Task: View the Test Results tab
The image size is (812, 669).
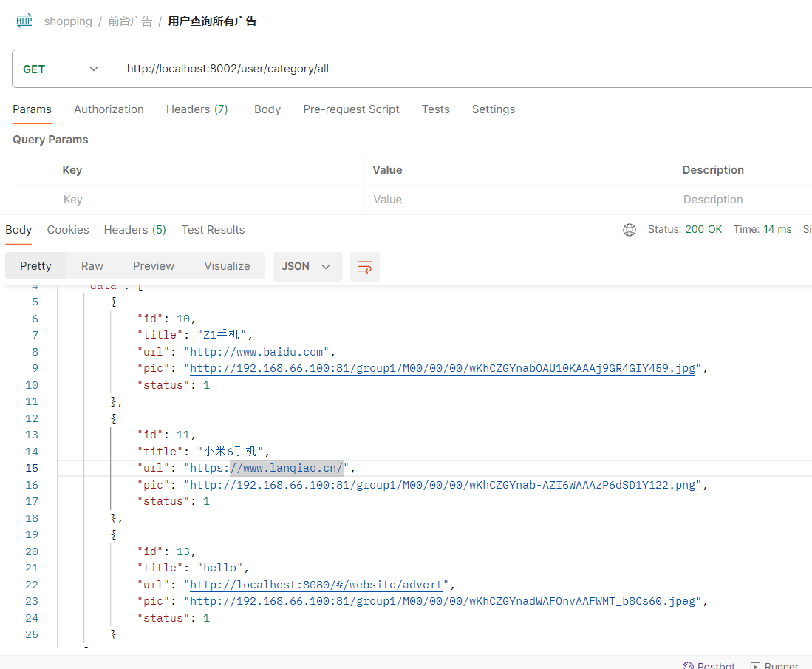Action: [x=213, y=230]
